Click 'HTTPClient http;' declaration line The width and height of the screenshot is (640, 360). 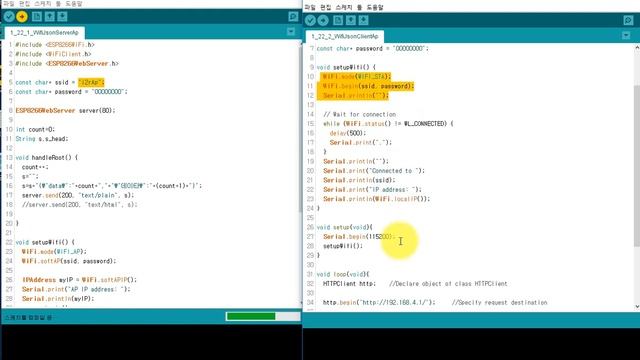tap(349, 284)
